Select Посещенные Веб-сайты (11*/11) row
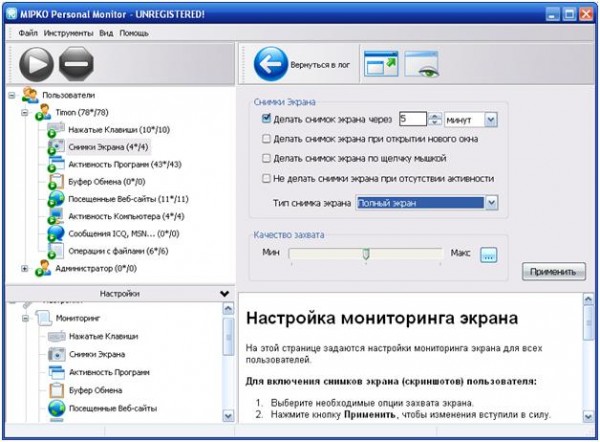600x442 pixels. pos(128,199)
